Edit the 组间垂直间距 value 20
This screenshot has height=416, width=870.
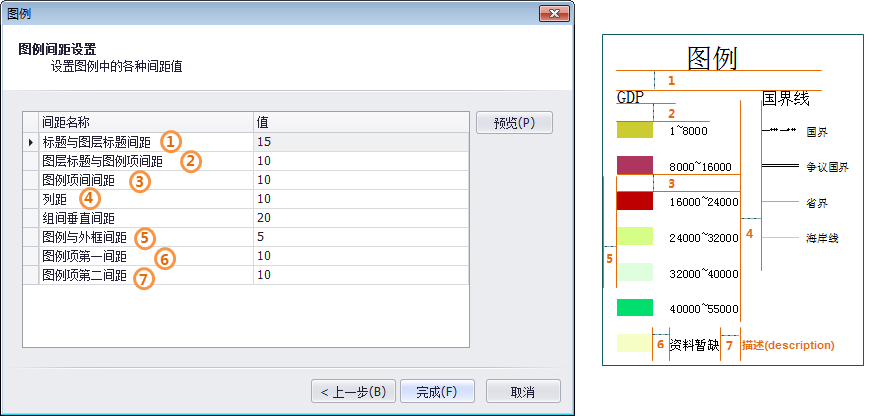tap(360, 218)
